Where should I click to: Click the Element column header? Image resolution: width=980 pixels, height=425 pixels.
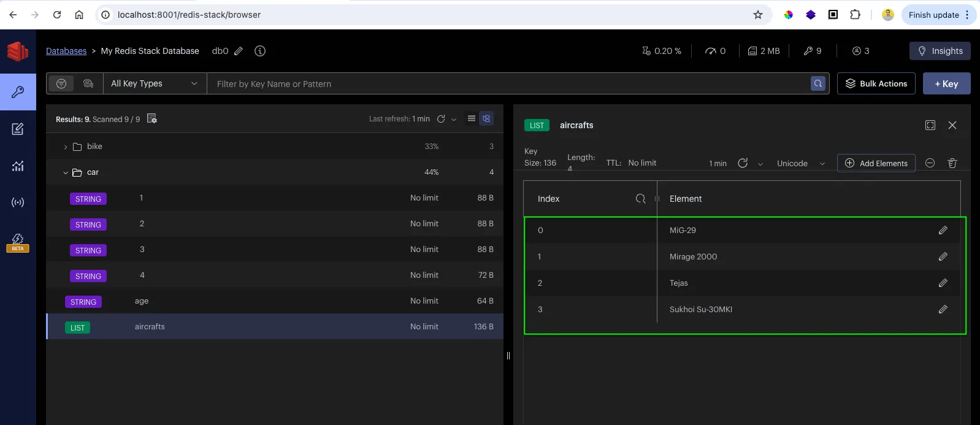(x=686, y=199)
